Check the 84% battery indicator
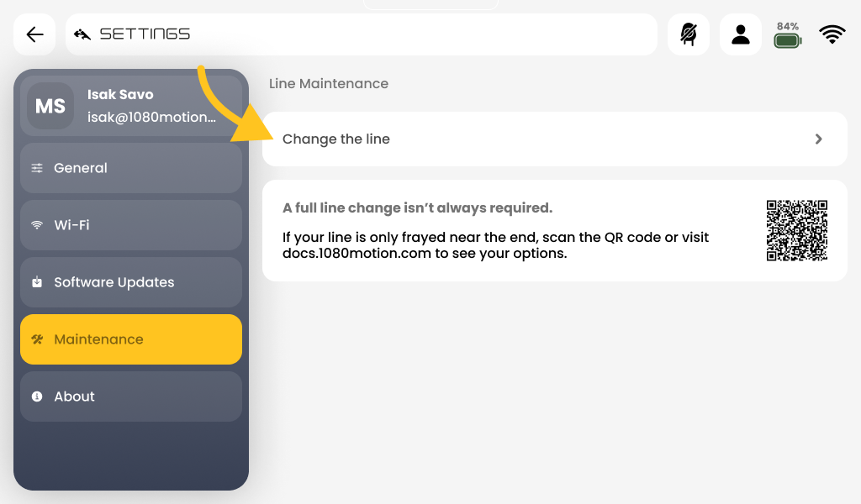Screen dimensions: 861x504 787,34
